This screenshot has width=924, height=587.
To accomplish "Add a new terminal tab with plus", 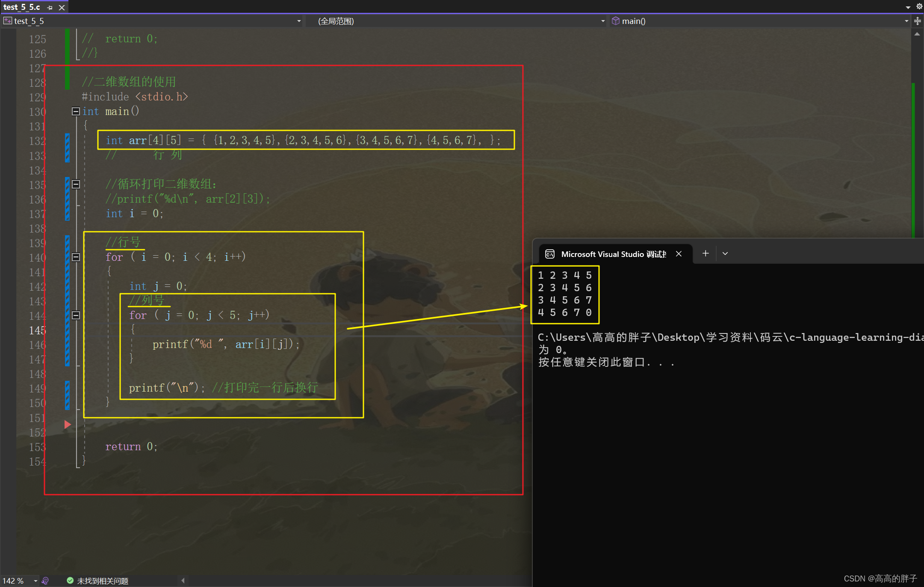I will [706, 254].
